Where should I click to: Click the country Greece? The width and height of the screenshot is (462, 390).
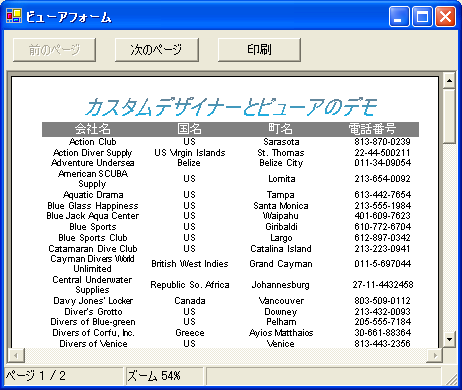pos(190,333)
